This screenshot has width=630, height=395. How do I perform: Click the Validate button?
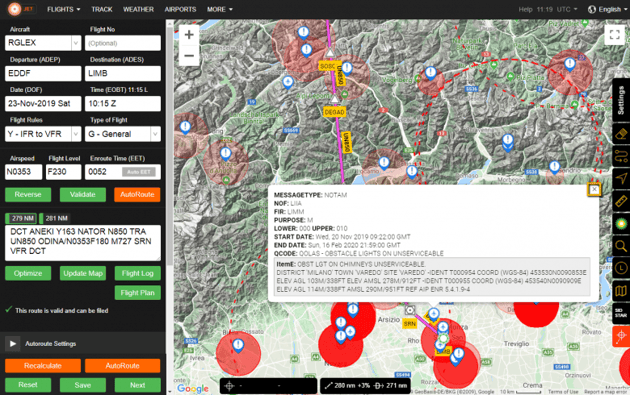[x=83, y=194]
